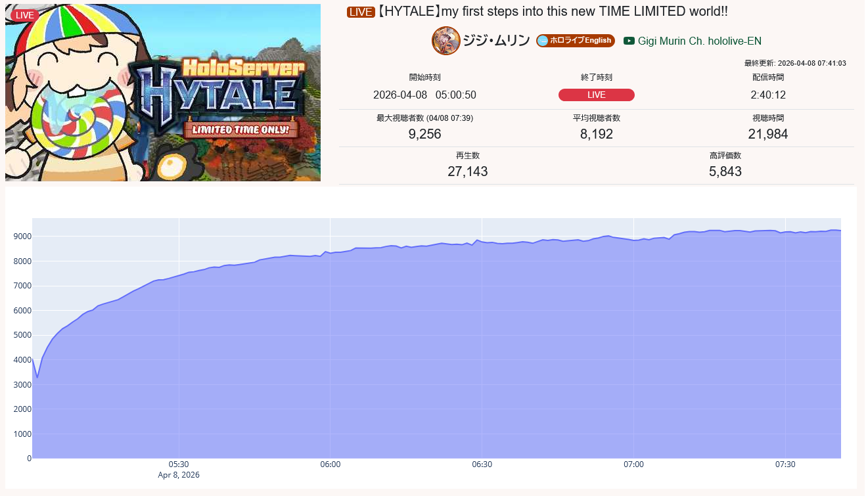Click the YouTube icon beside the channel name
The width and height of the screenshot is (868, 496).
[629, 41]
